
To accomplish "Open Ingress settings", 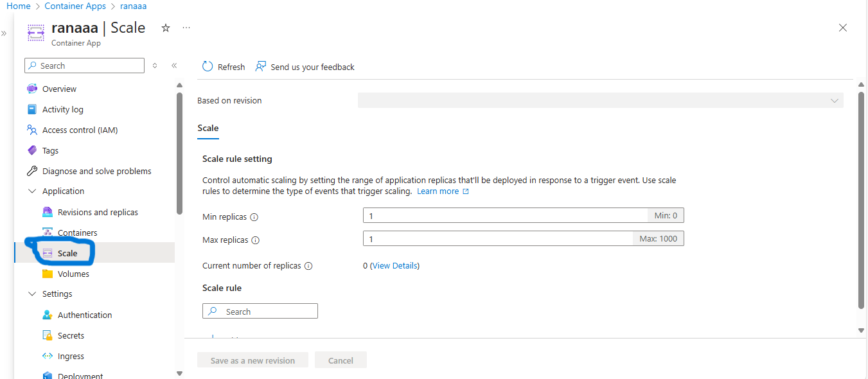I will click(71, 356).
